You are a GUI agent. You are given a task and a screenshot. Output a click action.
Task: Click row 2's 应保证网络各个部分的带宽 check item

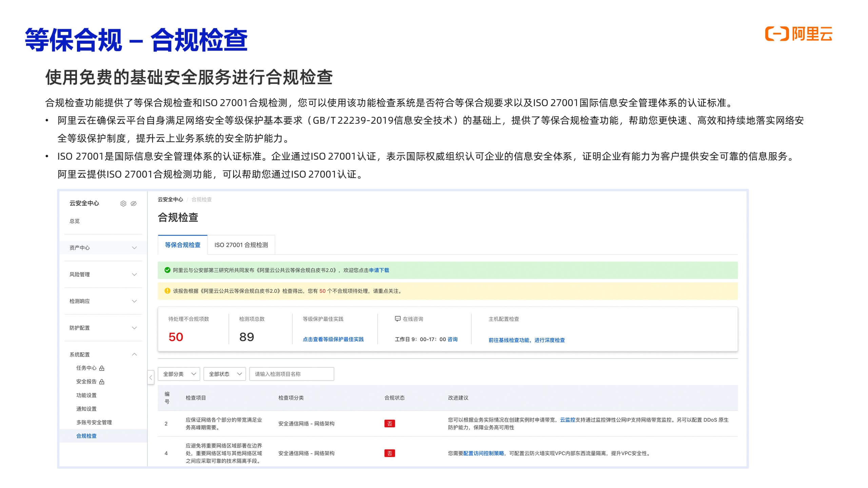(x=224, y=424)
